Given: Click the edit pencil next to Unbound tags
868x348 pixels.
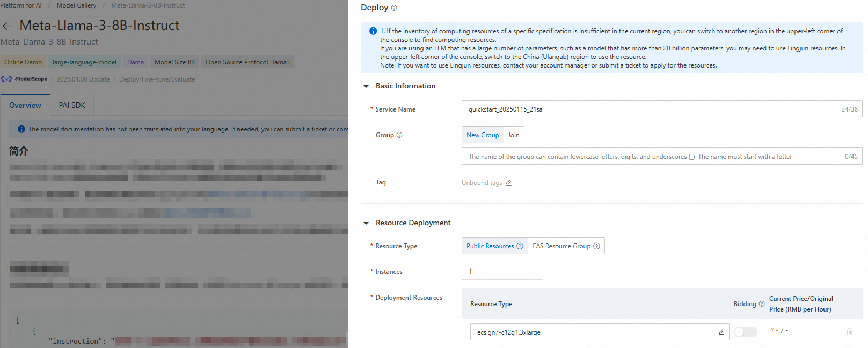Looking at the screenshot, I should click(508, 183).
